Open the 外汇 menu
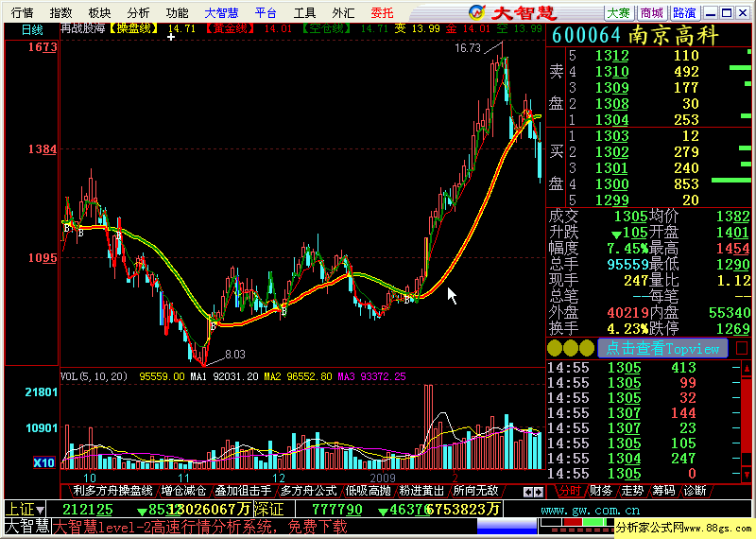 (343, 13)
